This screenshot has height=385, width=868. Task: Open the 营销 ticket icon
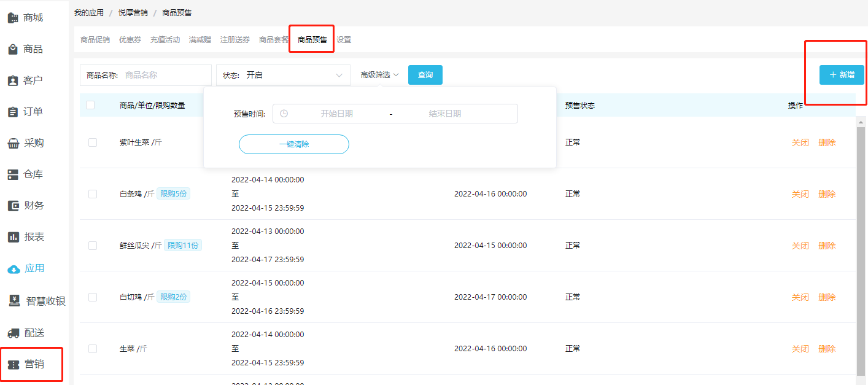click(x=13, y=364)
